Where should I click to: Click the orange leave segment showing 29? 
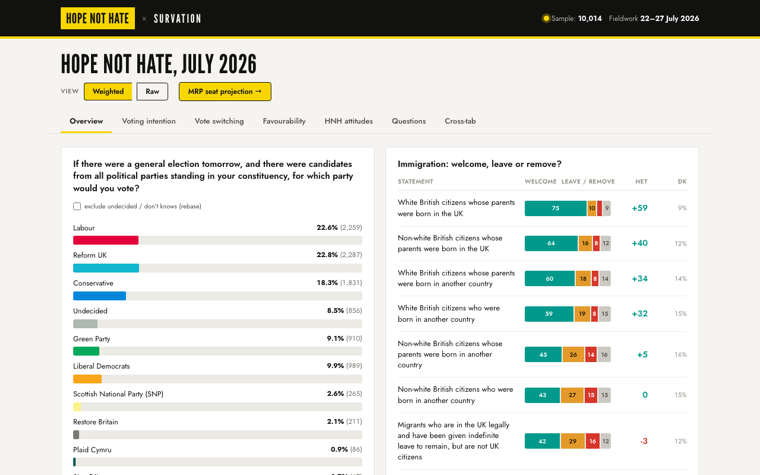tap(573, 441)
